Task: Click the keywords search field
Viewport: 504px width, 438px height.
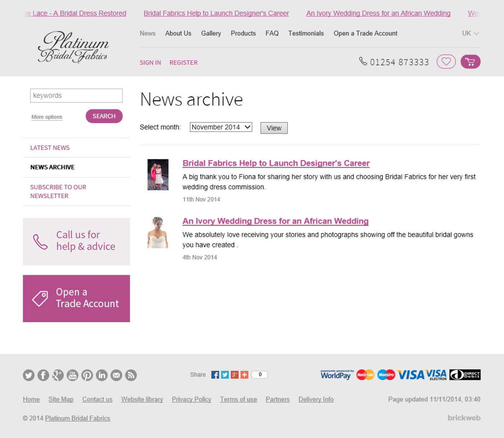Action: tap(76, 96)
